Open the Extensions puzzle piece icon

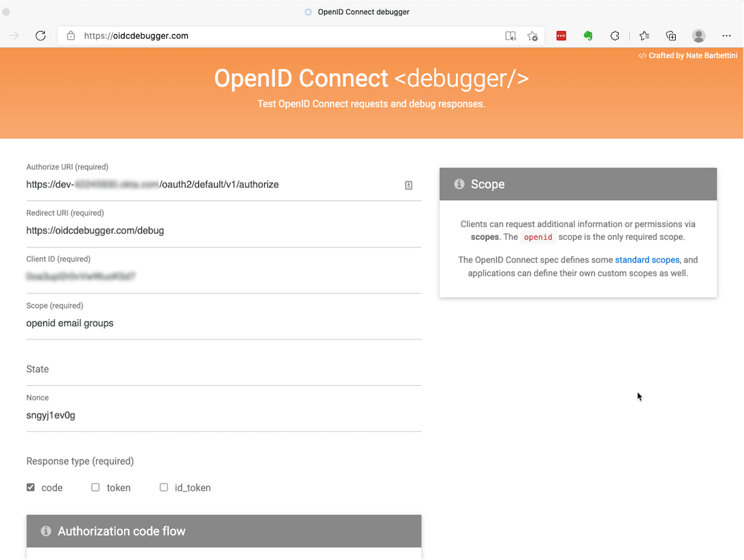pyautogui.click(x=614, y=36)
